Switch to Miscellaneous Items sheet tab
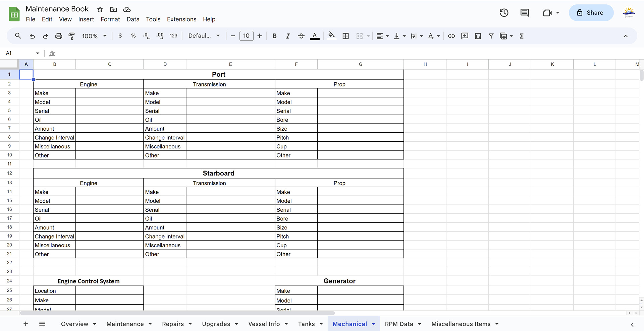 pyautogui.click(x=461, y=324)
